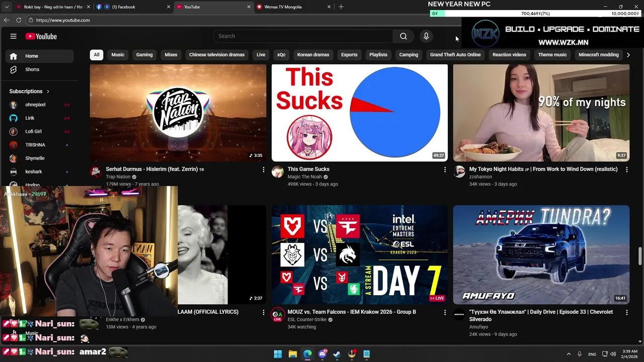Click zzshannon channel avatar
The width and height of the screenshot is (644, 362).
459,171
